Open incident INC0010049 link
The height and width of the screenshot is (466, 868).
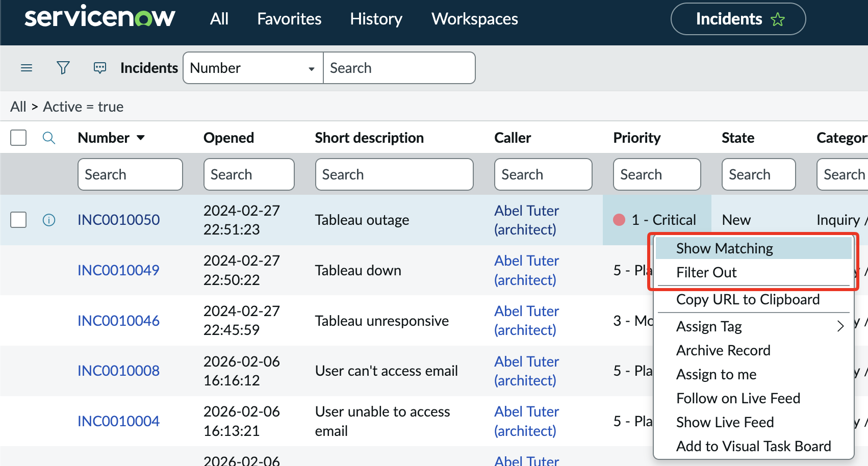pyautogui.click(x=118, y=270)
